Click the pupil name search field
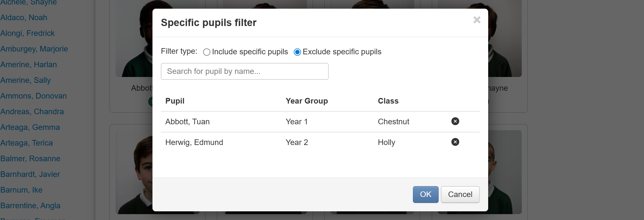This screenshot has width=644, height=220. 245,71
